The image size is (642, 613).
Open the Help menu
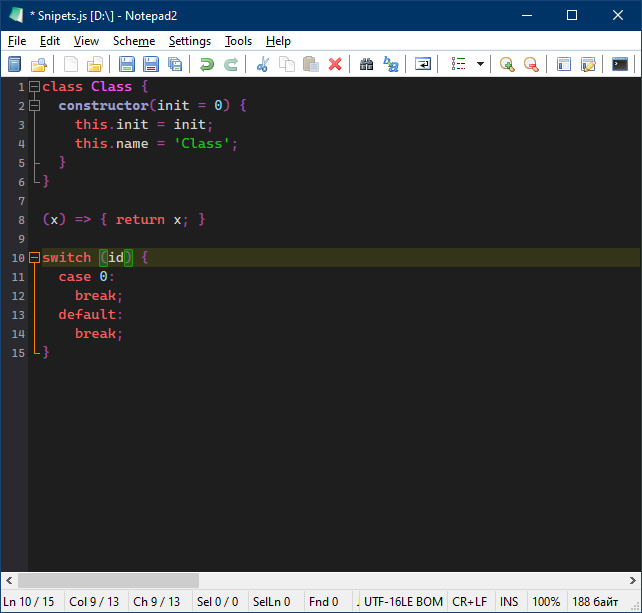click(278, 41)
